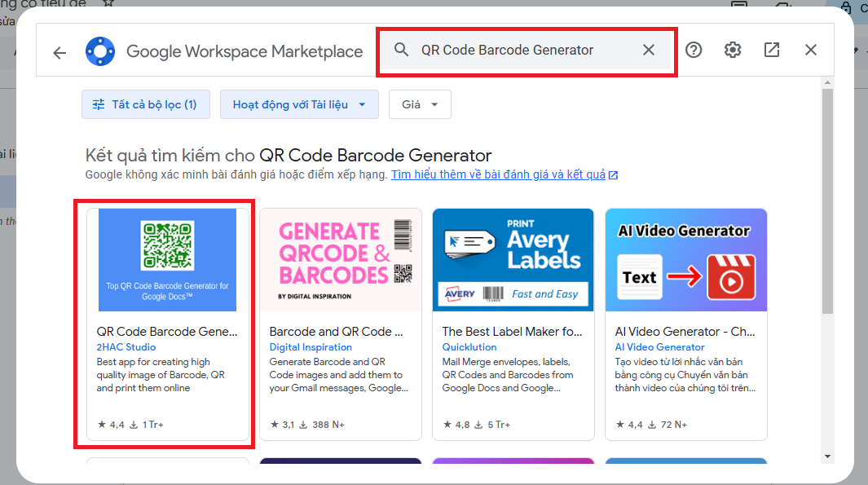
Task: Open the Print Avery Labels thumbnail
Action: [x=513, y=259]
